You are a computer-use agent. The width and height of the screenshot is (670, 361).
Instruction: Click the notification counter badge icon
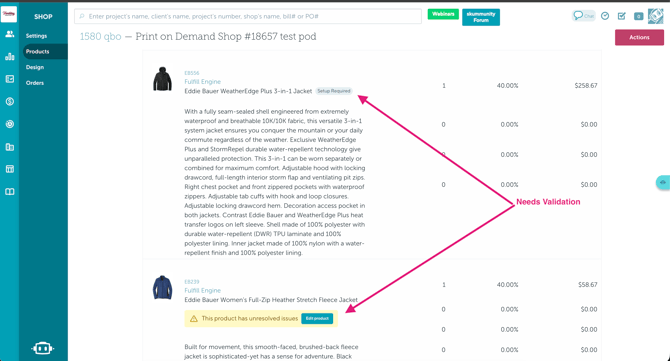click(x=638, y=16)
